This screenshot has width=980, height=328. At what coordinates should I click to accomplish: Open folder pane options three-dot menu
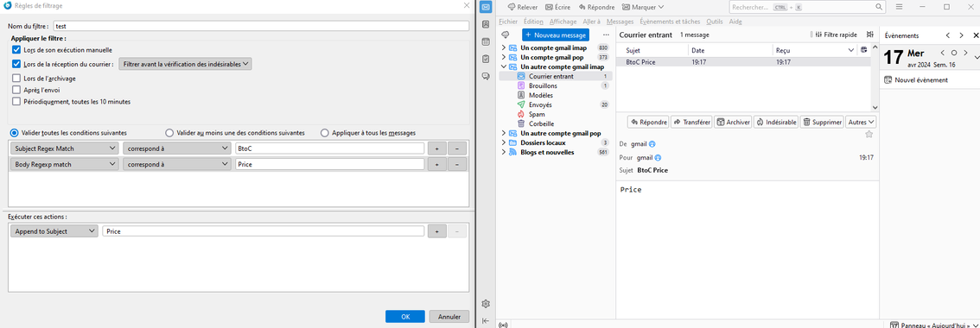pyautogui.click(x=605, y=35)
